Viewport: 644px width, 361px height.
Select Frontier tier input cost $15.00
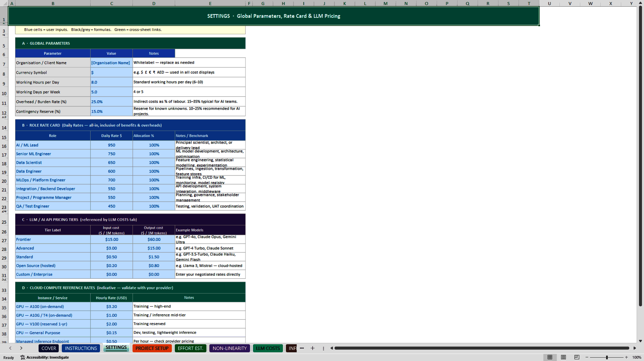tap(111, 239)
